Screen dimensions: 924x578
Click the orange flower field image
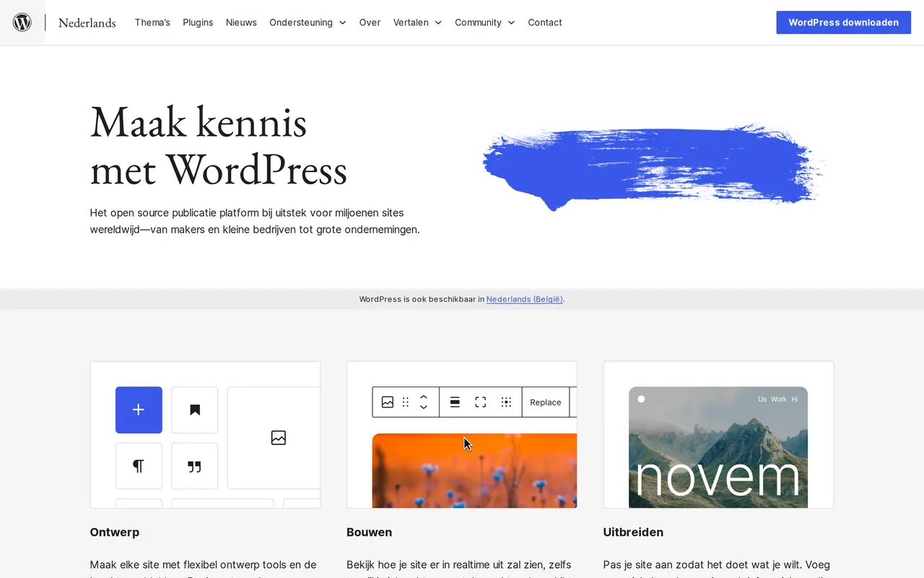click(x=474, y=470)
